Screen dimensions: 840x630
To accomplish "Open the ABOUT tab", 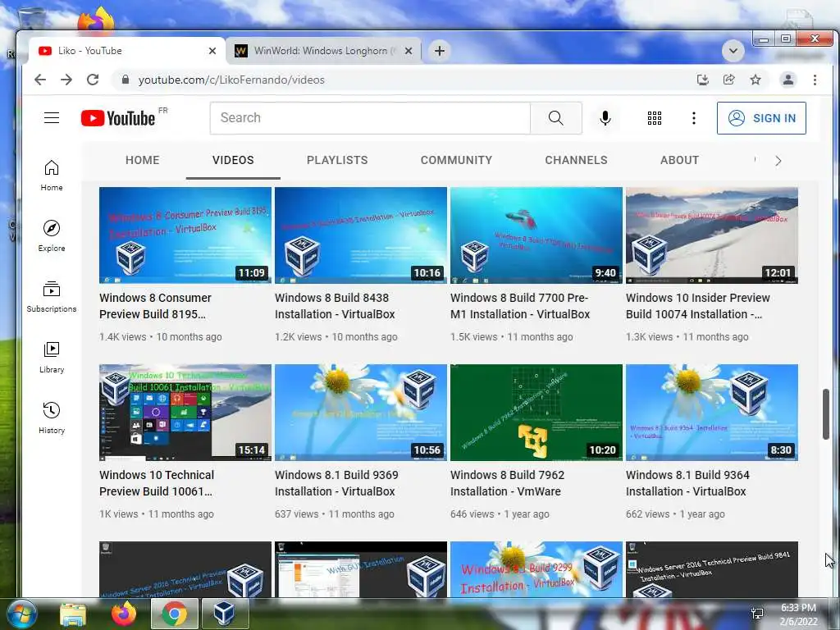I will point(679,160).
